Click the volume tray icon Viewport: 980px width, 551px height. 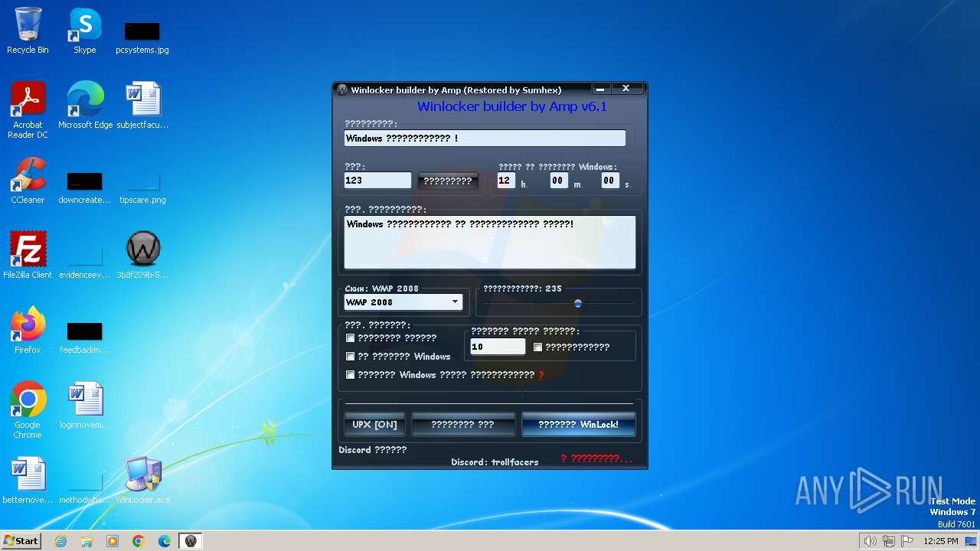coord(870,541)
